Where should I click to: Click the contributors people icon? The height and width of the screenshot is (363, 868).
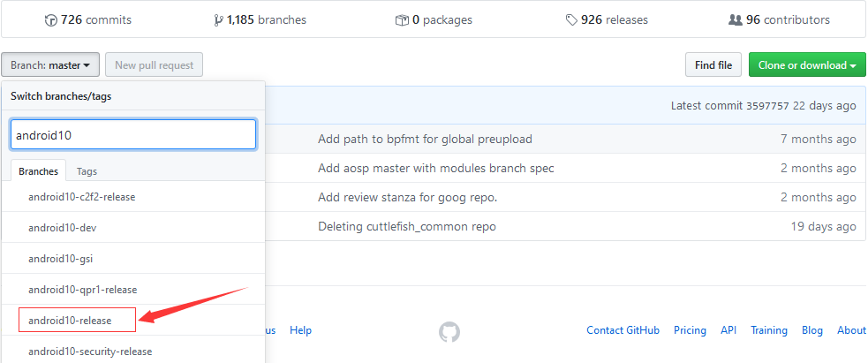[735, 19]
